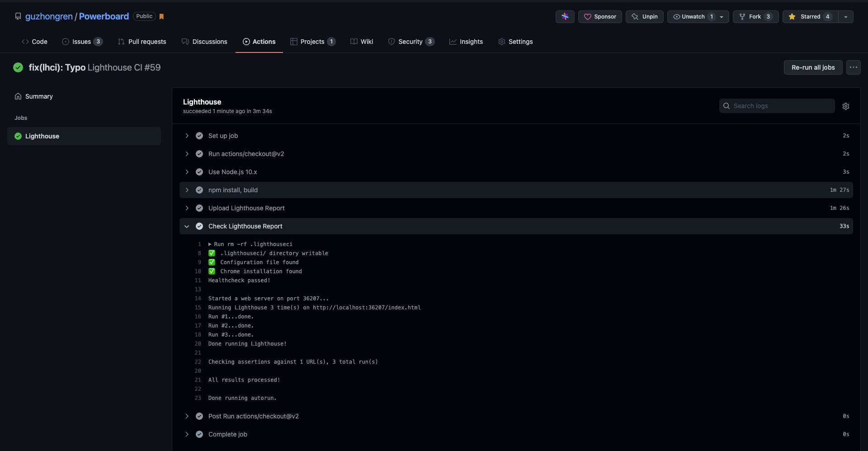Viewport: 868px width, 451px height.
Task: Click the Wiki book icon
Action: [354, 42]
